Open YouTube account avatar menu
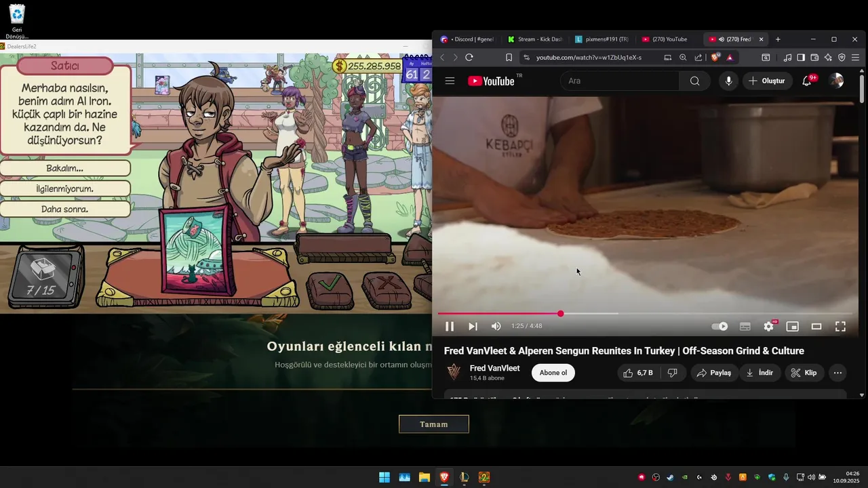Viewport: 868px width, 488px height. (836, 81)
